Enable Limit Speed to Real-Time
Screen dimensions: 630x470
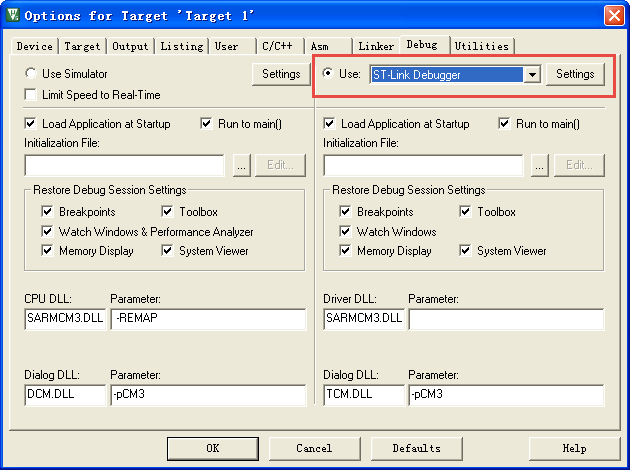[x=31, y=95]
